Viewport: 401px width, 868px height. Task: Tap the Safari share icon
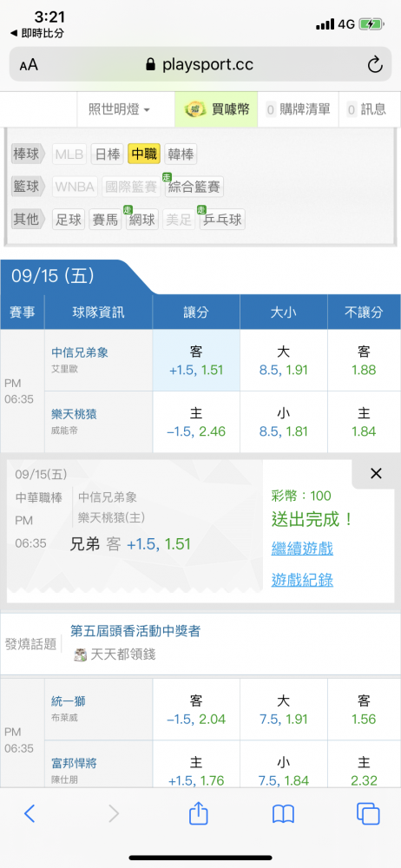pos(198,812)
